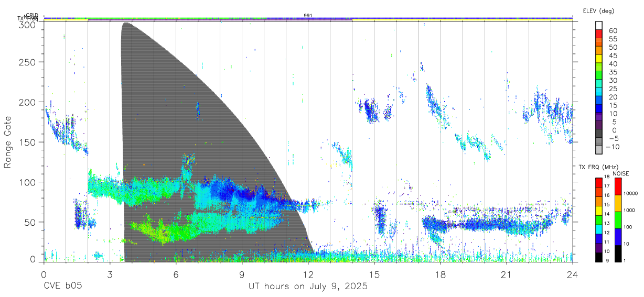Click the "ELEV (deg)" colorbar title
The image size is (644, 297).
598,11
